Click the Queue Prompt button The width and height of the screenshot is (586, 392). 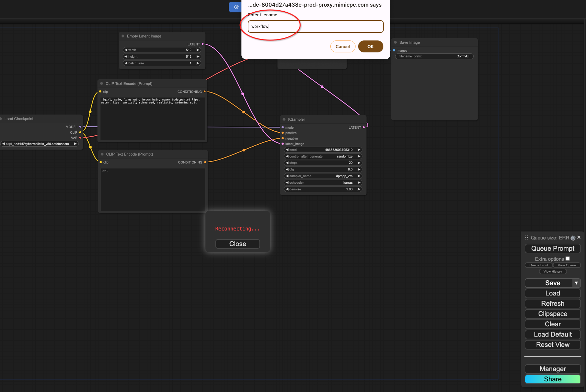[553, 248]
